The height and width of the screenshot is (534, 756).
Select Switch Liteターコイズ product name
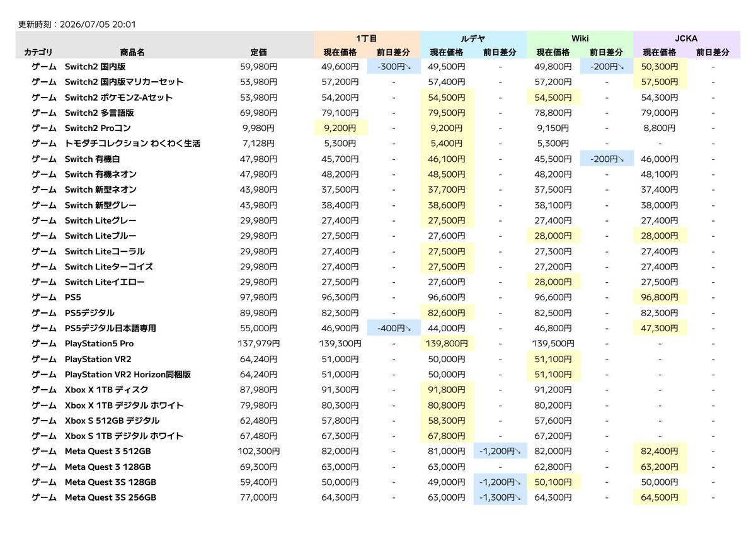109,266
